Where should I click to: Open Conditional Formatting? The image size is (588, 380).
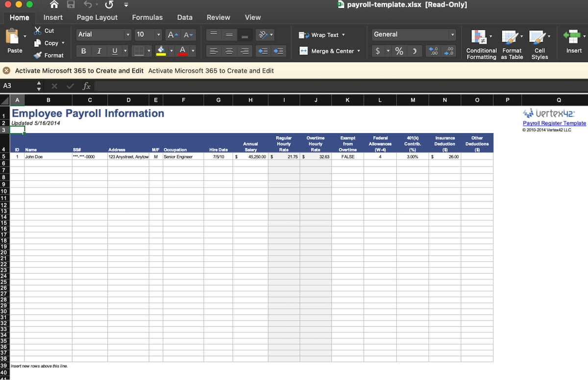[481, 45]
